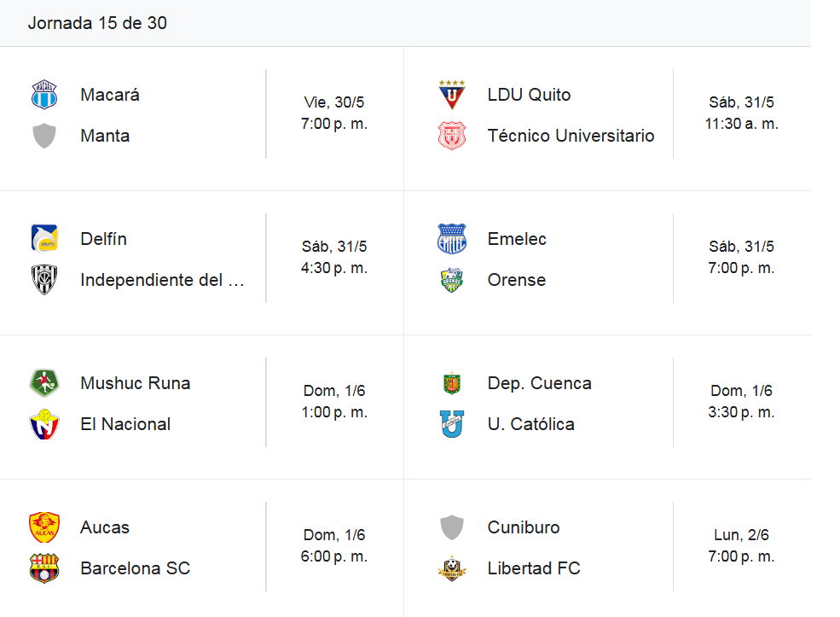Image resolution: width=840 pixels, height=617 pixels.
Task: Select the Emelec blue crest
Action: 452,239
